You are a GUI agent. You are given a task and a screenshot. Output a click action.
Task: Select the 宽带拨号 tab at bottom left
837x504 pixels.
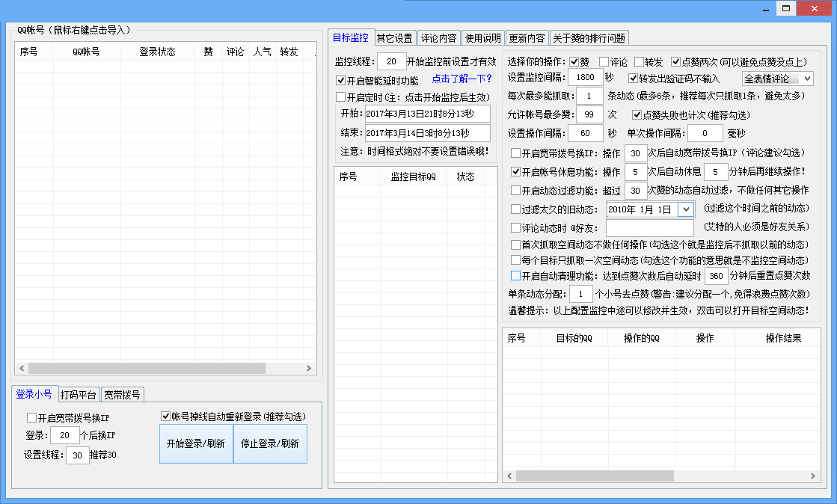(x=122, y=395)
